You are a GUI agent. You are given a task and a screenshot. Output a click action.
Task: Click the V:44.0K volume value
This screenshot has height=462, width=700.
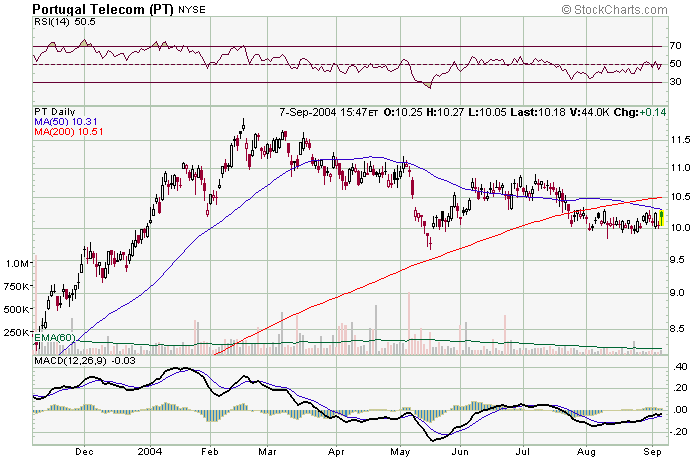589,112
